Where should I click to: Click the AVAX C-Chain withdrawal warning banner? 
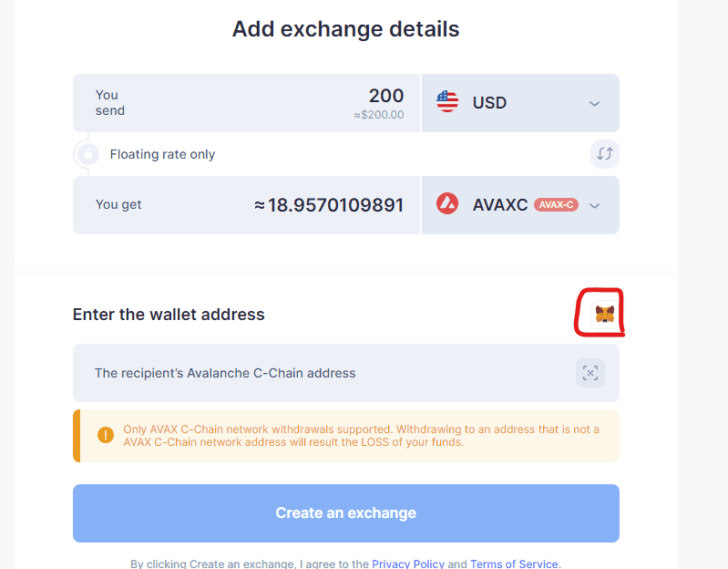pyautogui.click(x=346, y=436)
